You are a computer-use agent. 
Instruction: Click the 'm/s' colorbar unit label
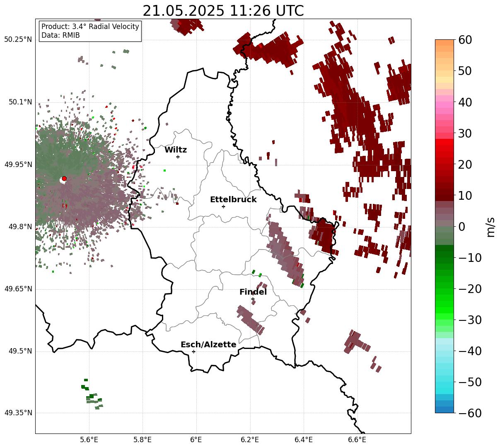pyautogui.click(x=491, y=227)
